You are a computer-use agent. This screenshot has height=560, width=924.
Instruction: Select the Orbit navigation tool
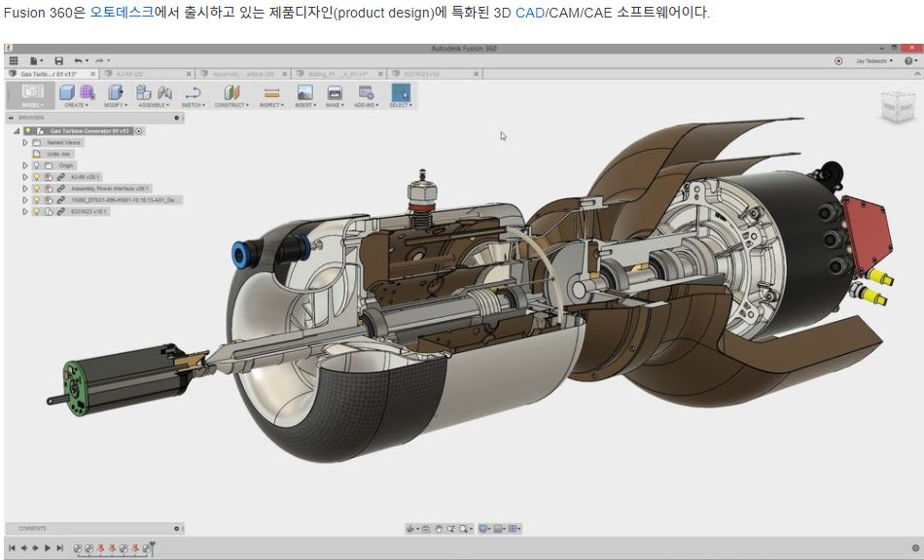411,529
